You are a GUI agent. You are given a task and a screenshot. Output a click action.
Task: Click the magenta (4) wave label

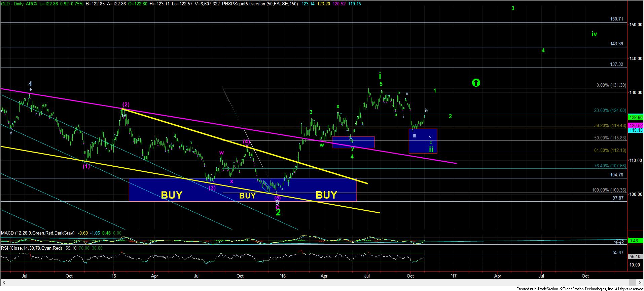click(x=247, y=142)
